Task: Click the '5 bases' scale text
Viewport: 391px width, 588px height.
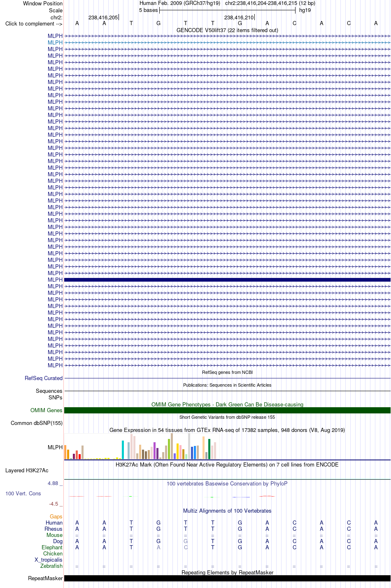Action: (148, 10)
